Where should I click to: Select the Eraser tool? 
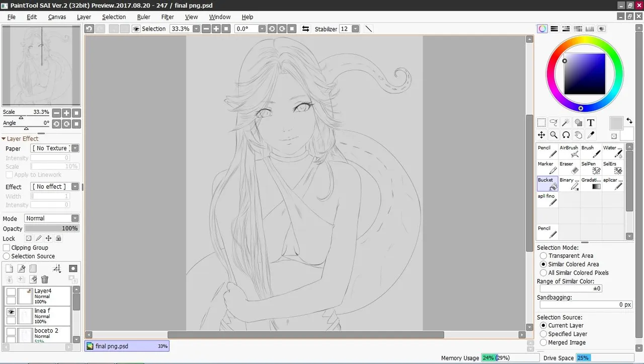[569, 168]
